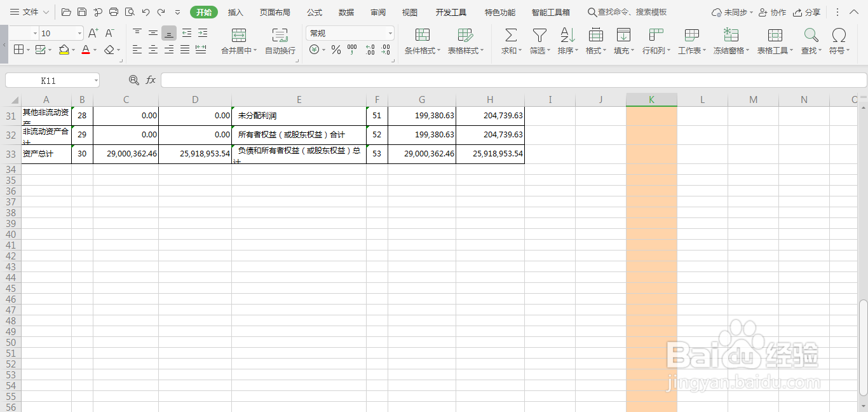Click the decrease indent icon
This screenshot has height=412, width=868.
(x=187, y=33)
